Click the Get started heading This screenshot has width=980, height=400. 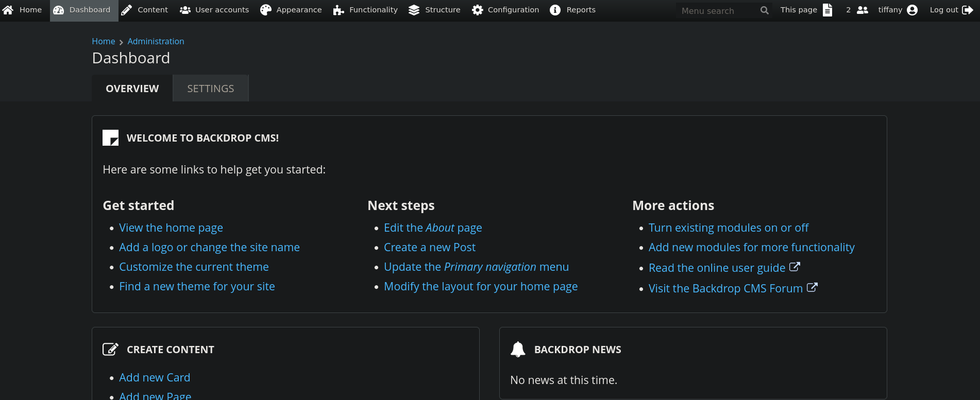point(139,205)
